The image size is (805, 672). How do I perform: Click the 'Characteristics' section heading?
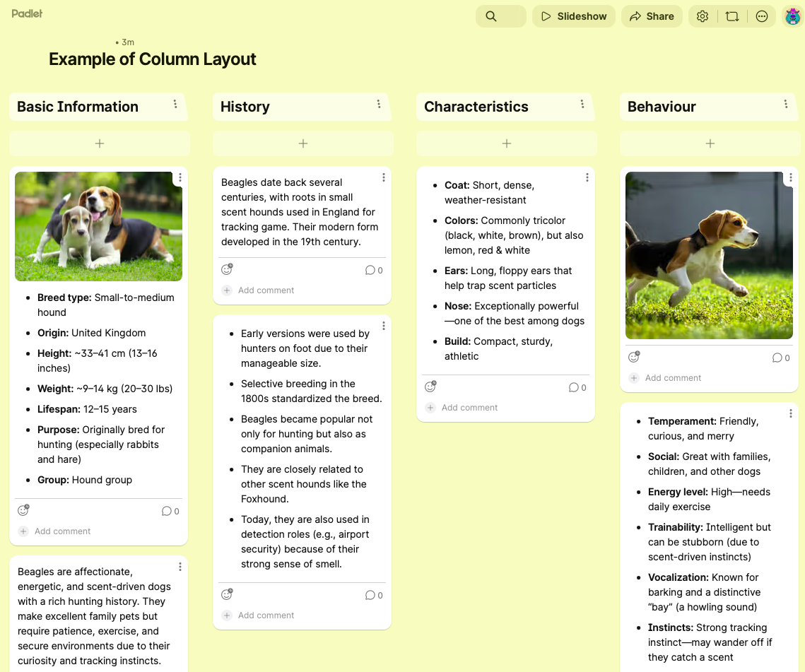click(x=476, y=107)
